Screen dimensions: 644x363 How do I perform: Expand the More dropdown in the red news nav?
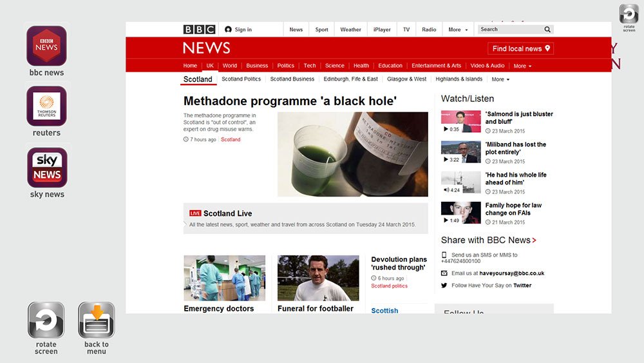522,66
